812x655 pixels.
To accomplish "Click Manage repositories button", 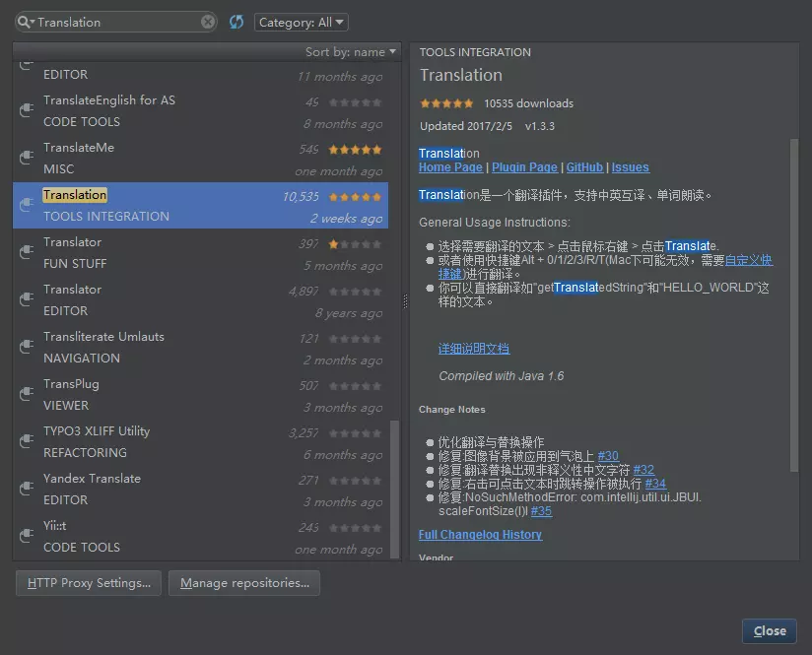I will point(244,583).
